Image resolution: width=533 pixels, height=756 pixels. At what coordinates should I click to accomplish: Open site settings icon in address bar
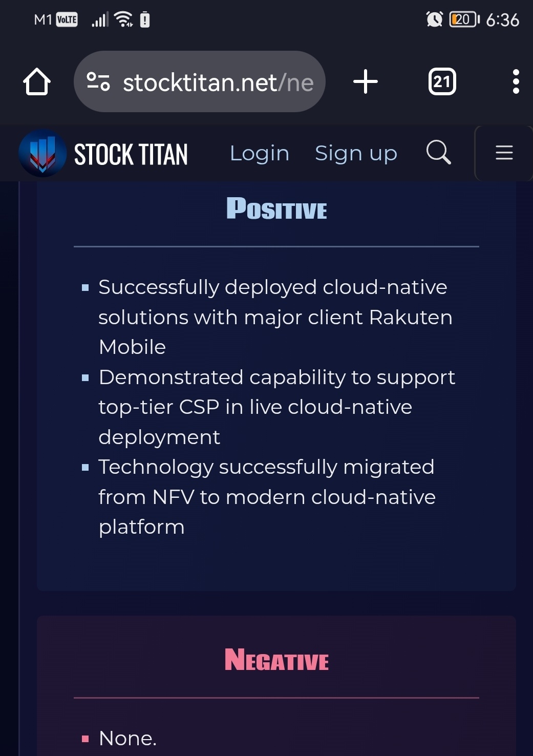pyautogui.click(x=98, y=81)
